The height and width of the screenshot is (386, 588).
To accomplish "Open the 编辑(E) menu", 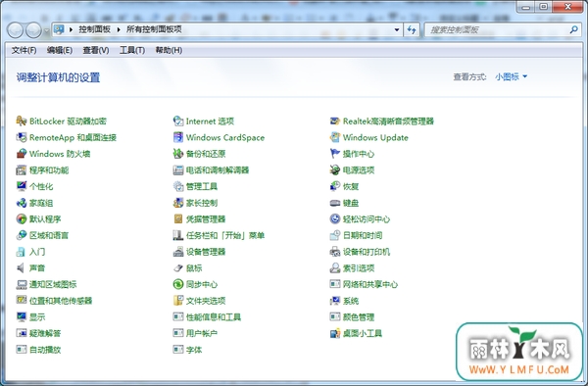I will 60,50.
